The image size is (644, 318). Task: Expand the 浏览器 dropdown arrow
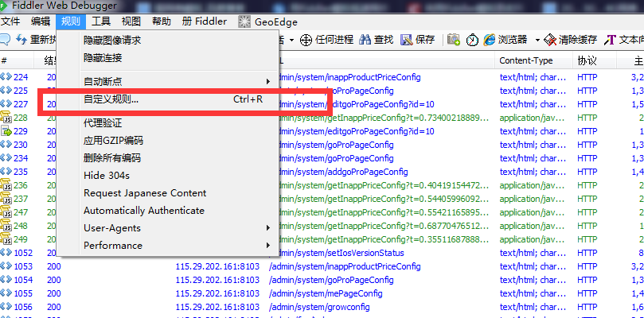click(537, 41)
